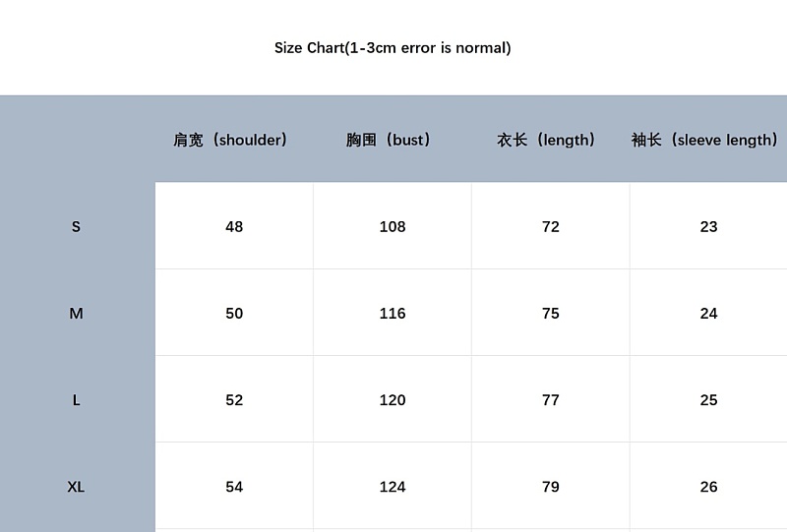Select the bust column header

coord(388,140)
